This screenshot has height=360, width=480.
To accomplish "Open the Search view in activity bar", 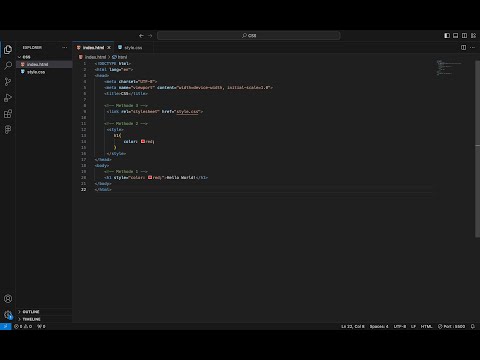I will 8,65.
